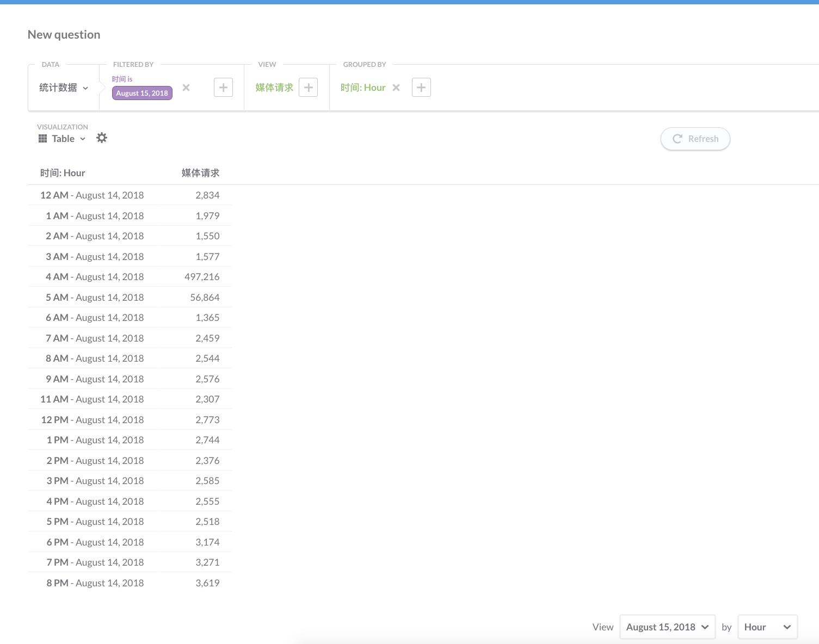Open visualization settings via the gear icon
The width and height of the screenshot is (819, 644).
pos(102,138)
